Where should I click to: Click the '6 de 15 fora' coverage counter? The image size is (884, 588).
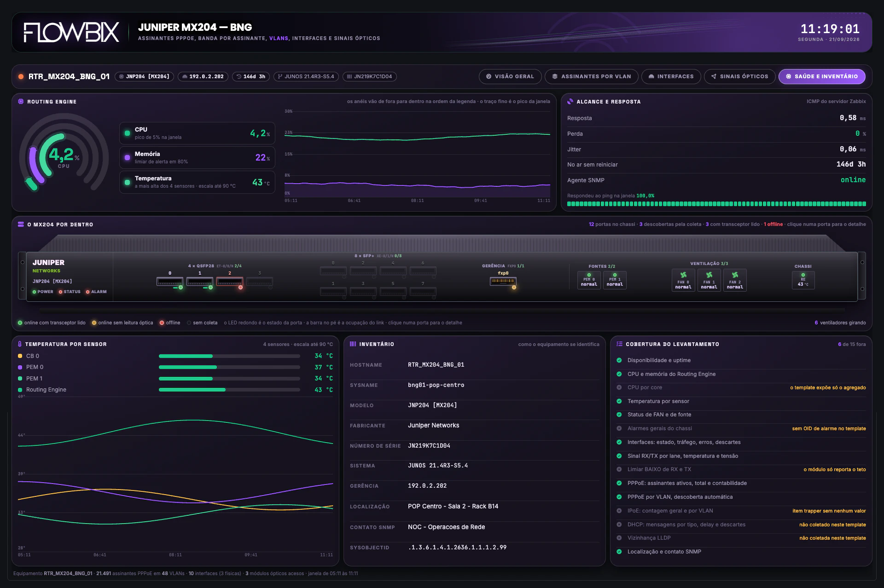852,344
